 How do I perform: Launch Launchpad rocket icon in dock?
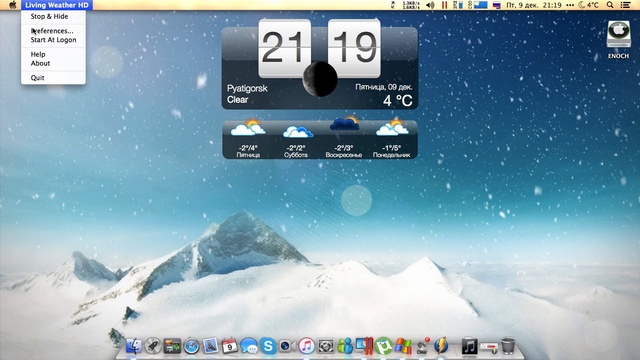[x=153, y=346]
